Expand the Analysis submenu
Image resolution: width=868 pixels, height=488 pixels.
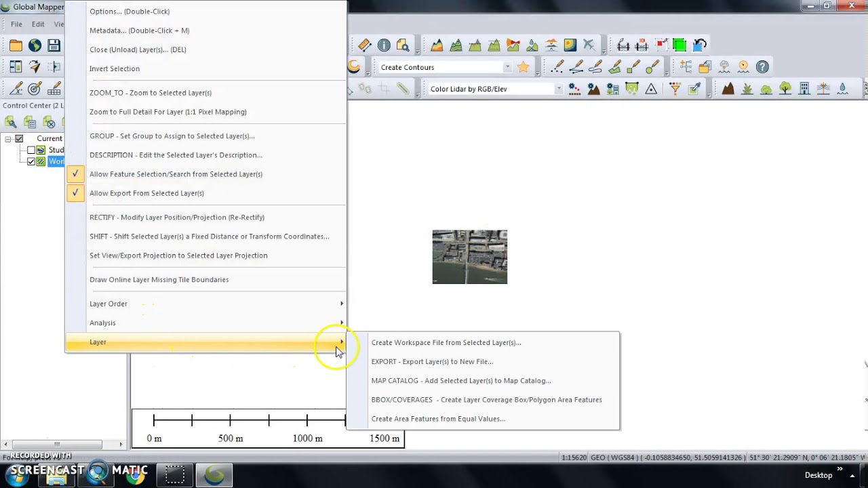205,323
